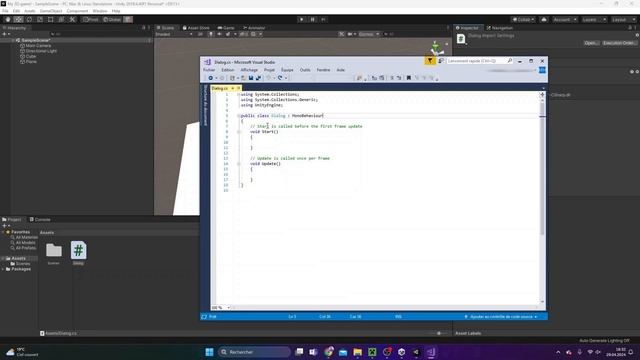
Task: Click the bookmark icon in Visual Studio toolbar
Action: [x=409, y=78]
